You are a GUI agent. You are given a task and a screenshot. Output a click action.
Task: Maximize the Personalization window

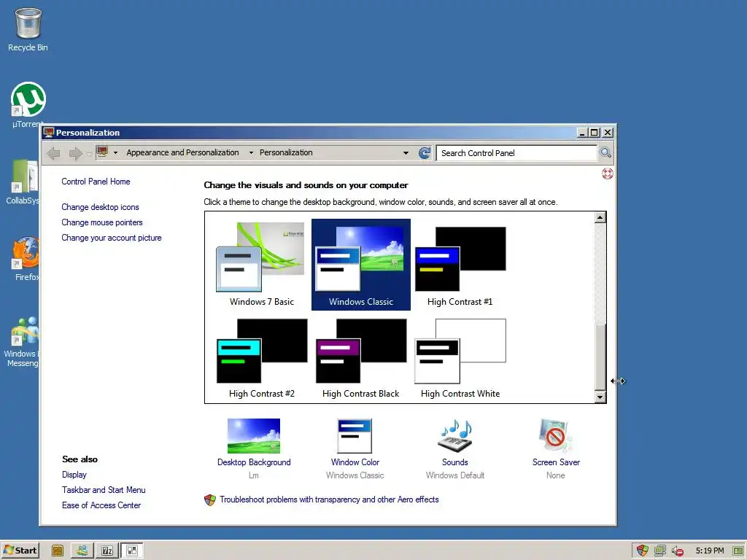tap(594, 133)
